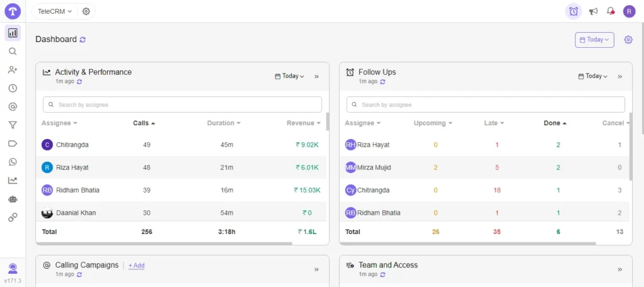The height and width of the screenshot is (287, 644).
Task: Click late count 18 for Chitrangda
Action: point(497,190)
